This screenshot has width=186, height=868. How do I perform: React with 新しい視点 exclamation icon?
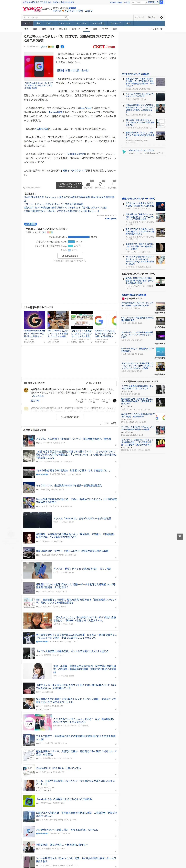(112, 184)
